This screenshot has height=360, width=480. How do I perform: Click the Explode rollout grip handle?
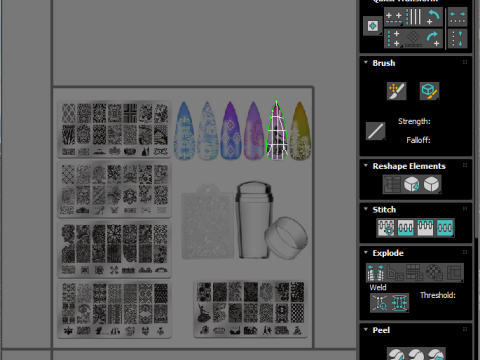tap(465, 252)
